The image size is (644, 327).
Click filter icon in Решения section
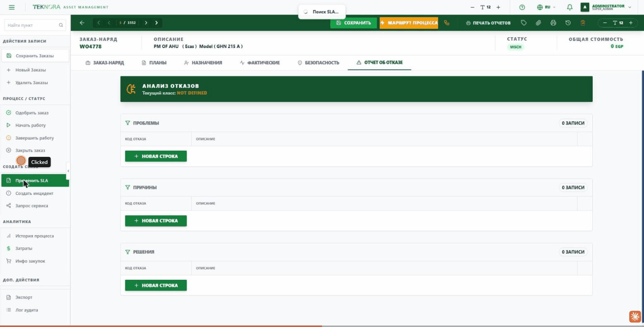[x=128, y=252]
